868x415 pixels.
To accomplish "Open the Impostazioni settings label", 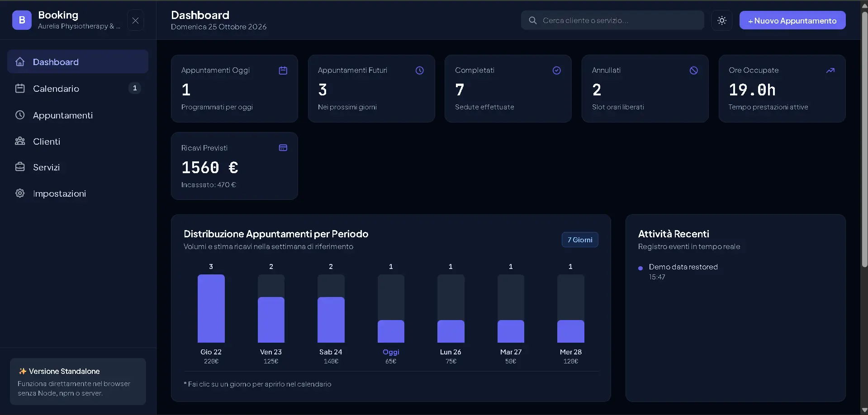I will click(x=59, y=193).
